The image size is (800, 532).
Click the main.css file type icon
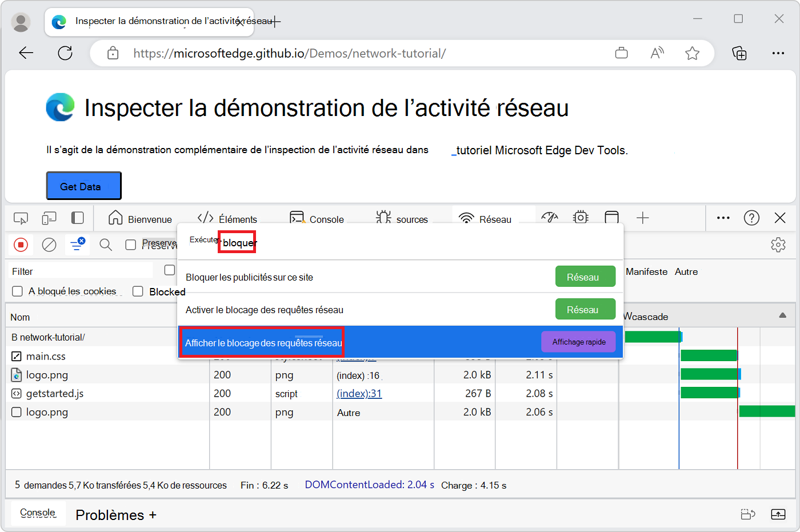pyautogui.click(x=17, y=356)
